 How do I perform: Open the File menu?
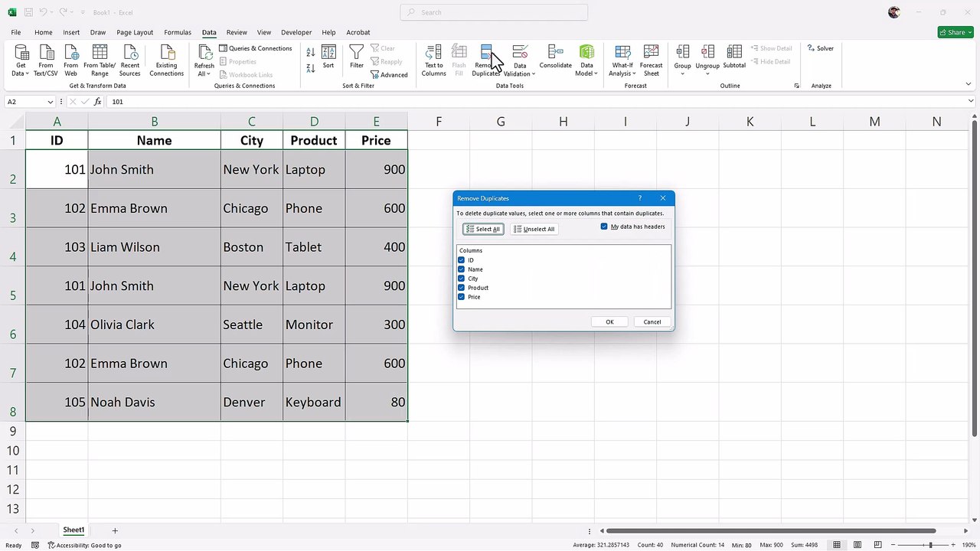(x=16, y=32)
